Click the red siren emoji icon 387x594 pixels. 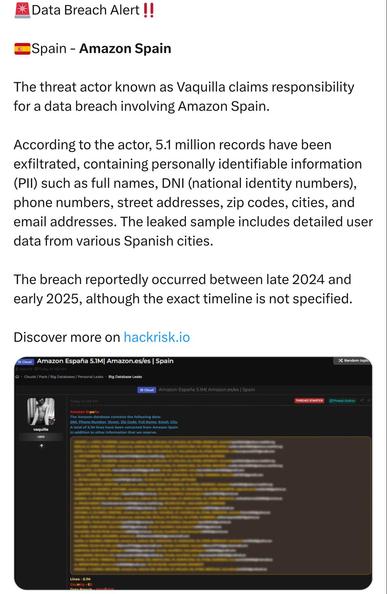tap(22, 10)
